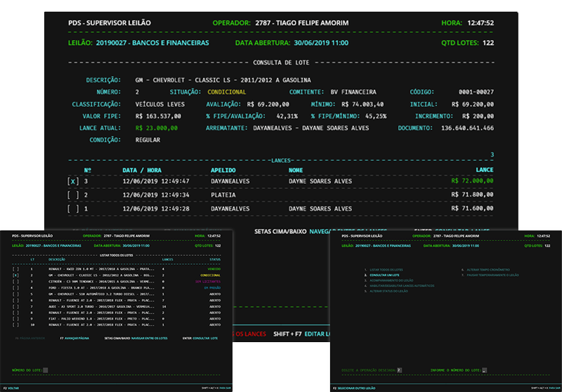Click the DATA / HORA column header
Viewport: 562px width, 392px height.
click(x=142, y=170)
